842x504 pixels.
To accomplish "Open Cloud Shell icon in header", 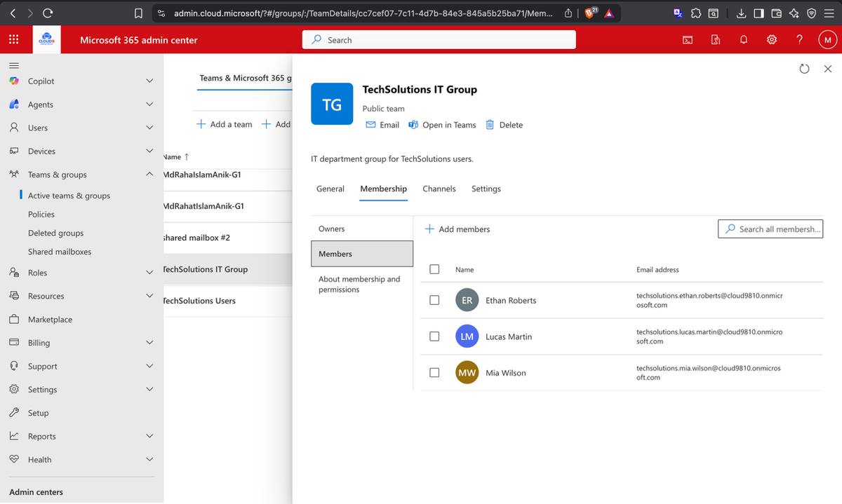I will [688, 40].
